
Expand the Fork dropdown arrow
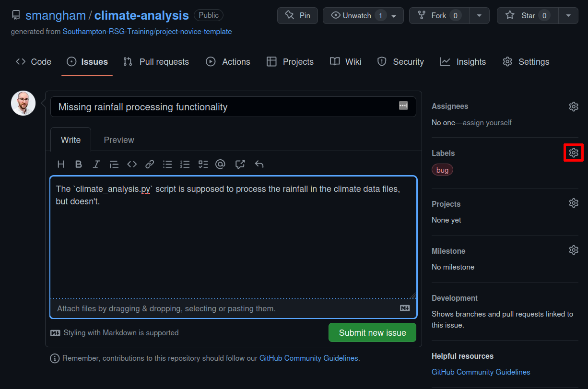tap(479, 15)
